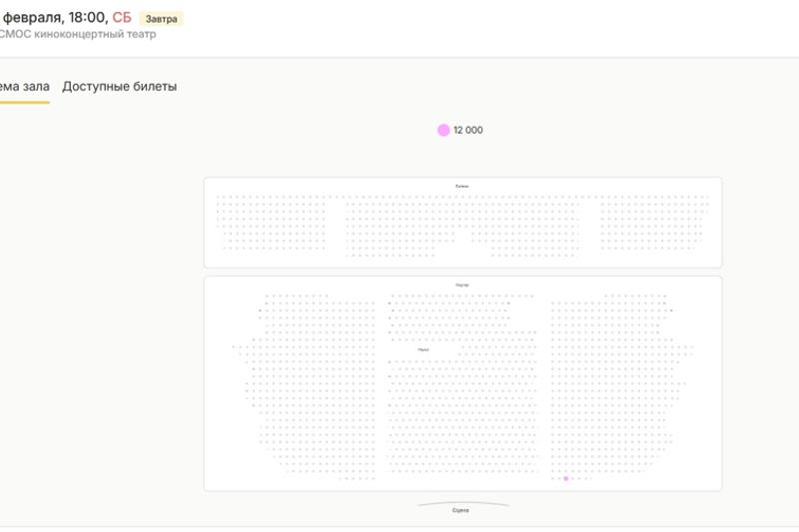Click the pink 12 000 price circle
The width and height of the screenshot is (799, 532).
point(443,130)
